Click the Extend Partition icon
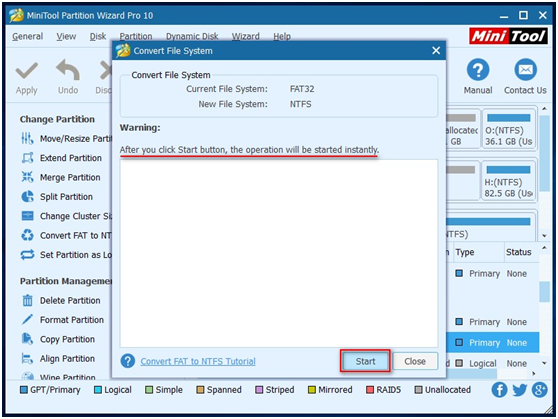The image size is (558, 419). click(x=27, y=158)
